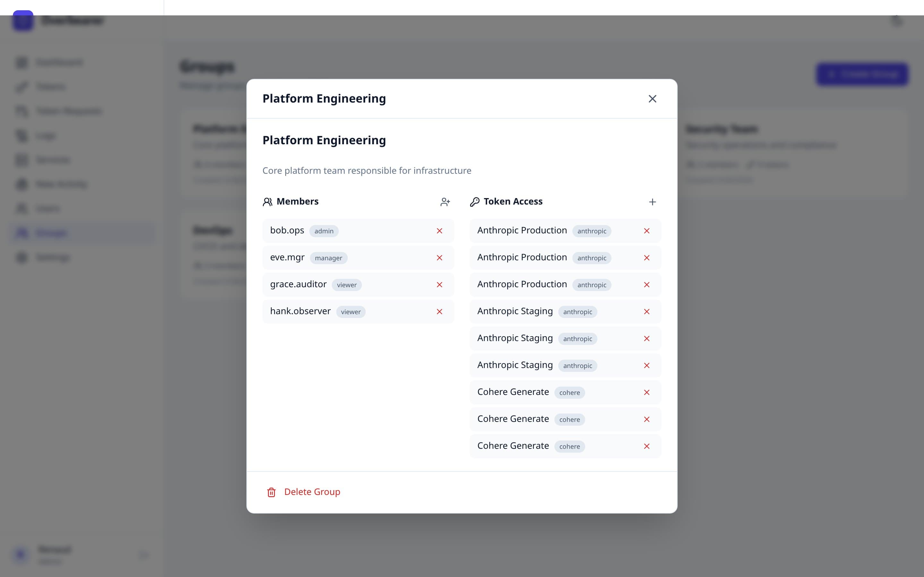Remove the last Cohere Generate token access
The image size is (924, 577).
point(647,446)
